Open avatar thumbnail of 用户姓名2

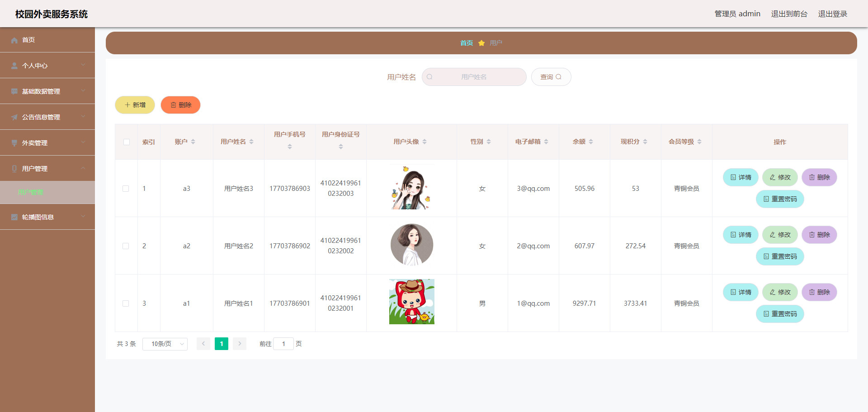point(412,245)
